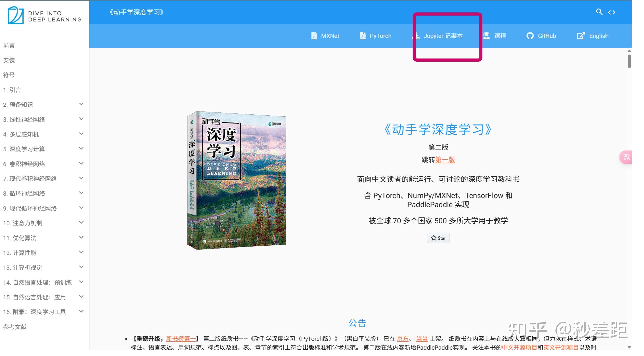
Task: Click the external link icon beside English
Action: 581,36
